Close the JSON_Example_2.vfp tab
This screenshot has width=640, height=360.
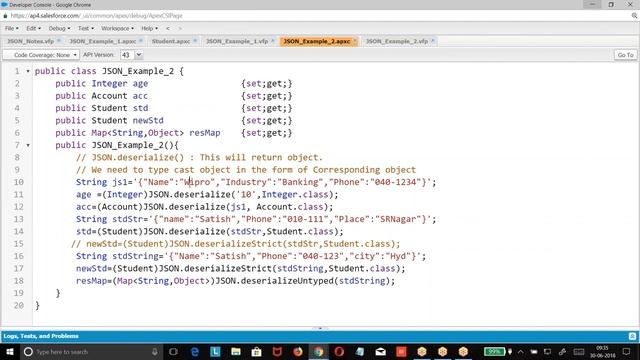433,41
